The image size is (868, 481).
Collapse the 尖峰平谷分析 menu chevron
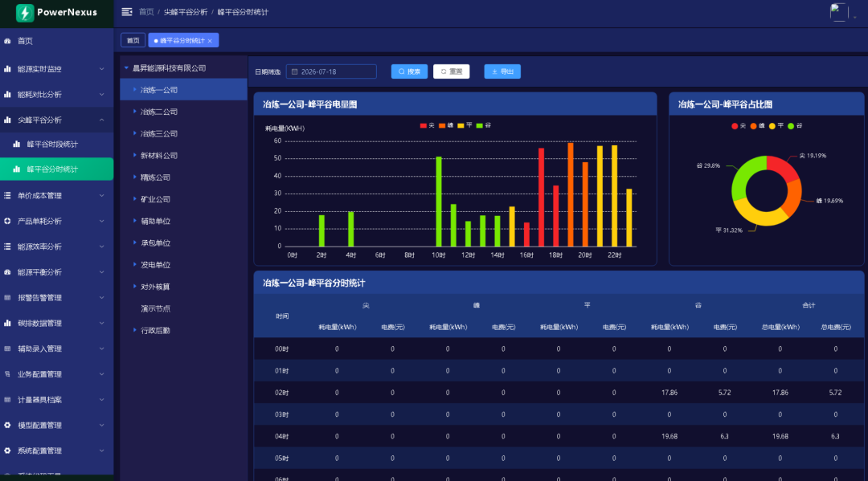[102, 120]
